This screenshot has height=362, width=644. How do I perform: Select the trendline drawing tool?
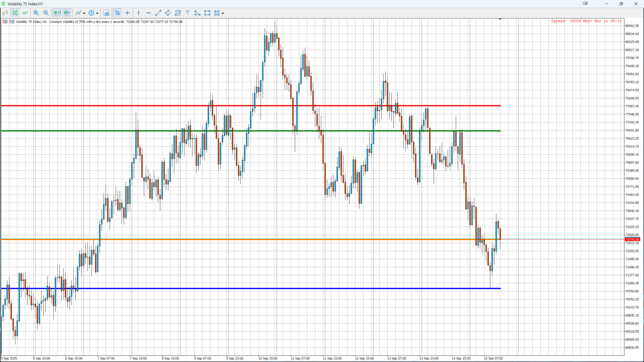(x=158, y=13)
